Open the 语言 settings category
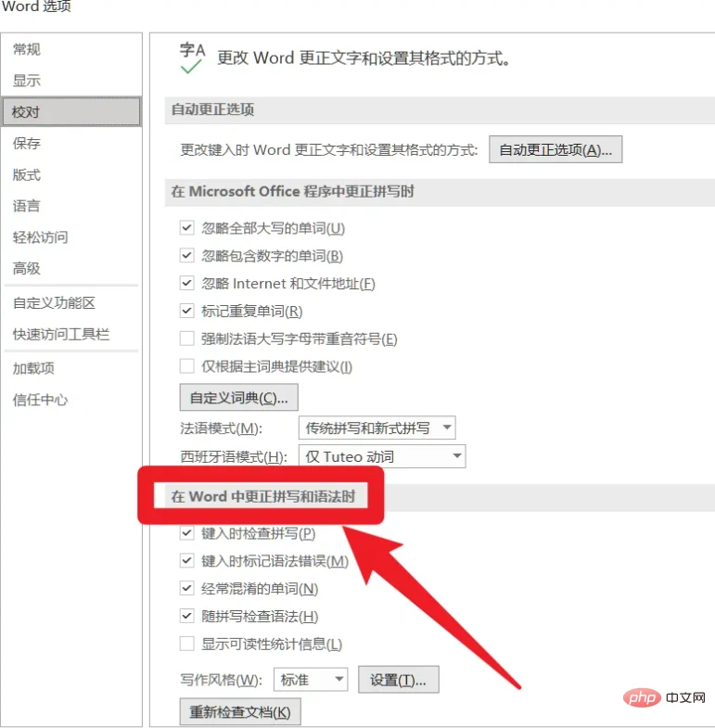The height and width of the screenshot is (728, 715). click(27, 206)
